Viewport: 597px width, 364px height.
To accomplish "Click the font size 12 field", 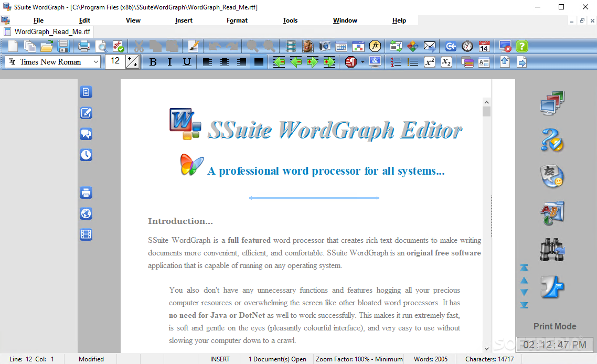I will click(115, 62).
